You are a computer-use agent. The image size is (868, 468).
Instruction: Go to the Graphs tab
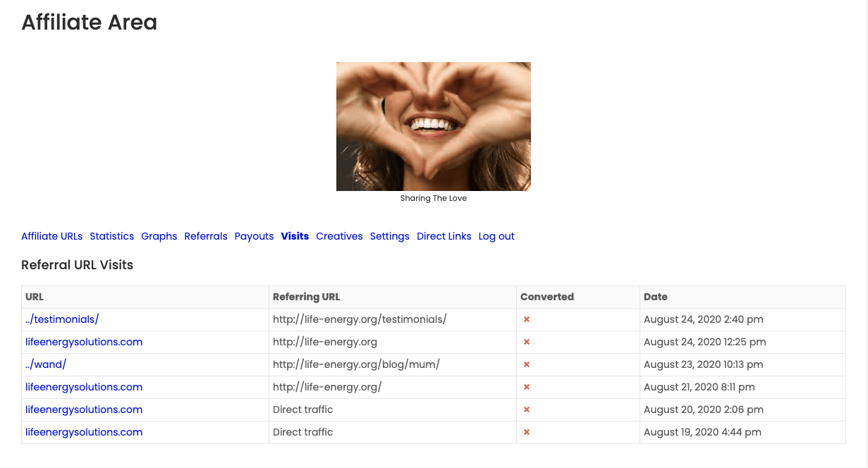(x=159, y=236)
